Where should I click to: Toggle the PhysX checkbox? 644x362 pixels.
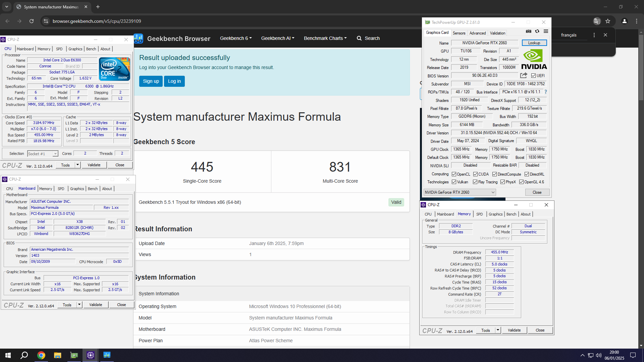[x=502, y=182]
